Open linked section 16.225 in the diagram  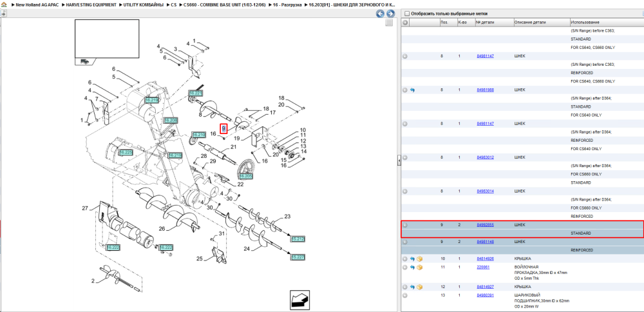(x=126, y=153)
